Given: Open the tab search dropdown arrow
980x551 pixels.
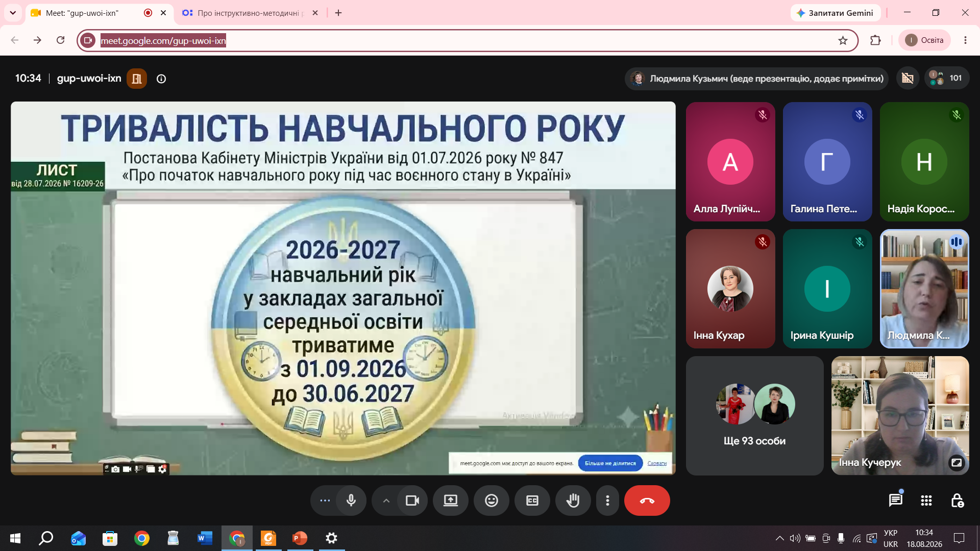Looking at the screenshot, I should [13, 13].
